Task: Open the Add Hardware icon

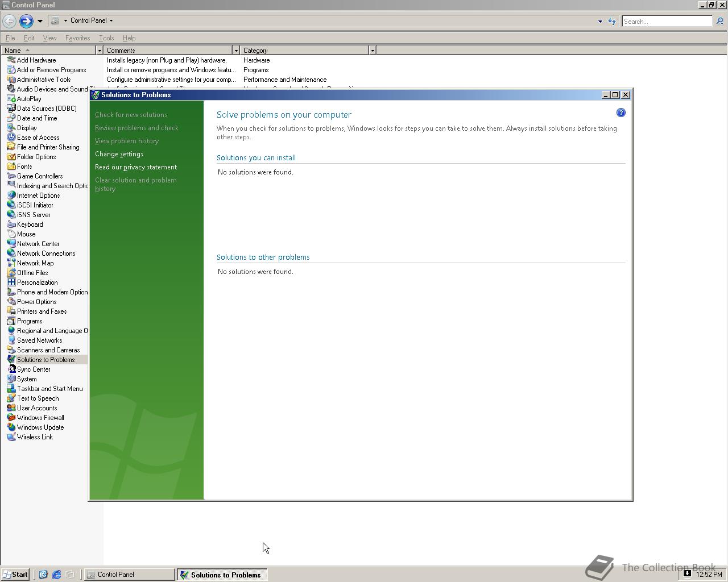Action: pos(11,60)
